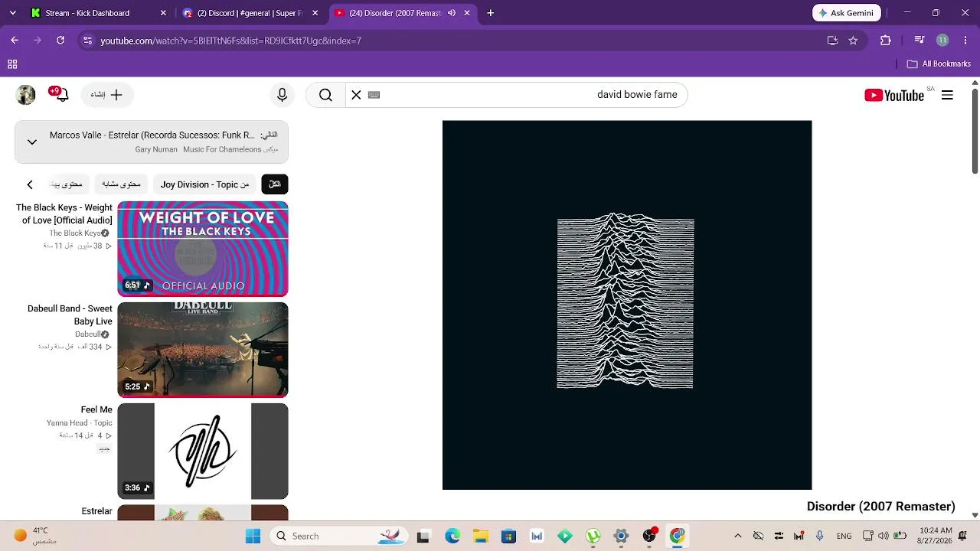
Task: Open OBS Studio from the taskbar
Action: point(649,536)
